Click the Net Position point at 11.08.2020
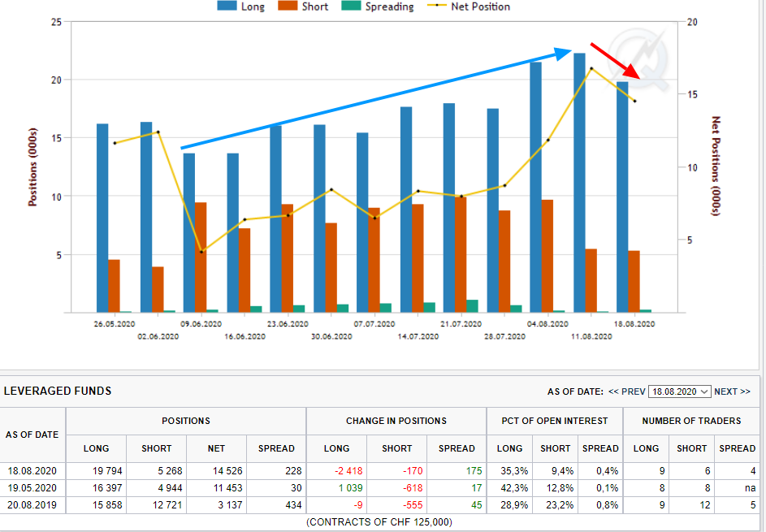 pyautogui.click(x=591, y=68)
